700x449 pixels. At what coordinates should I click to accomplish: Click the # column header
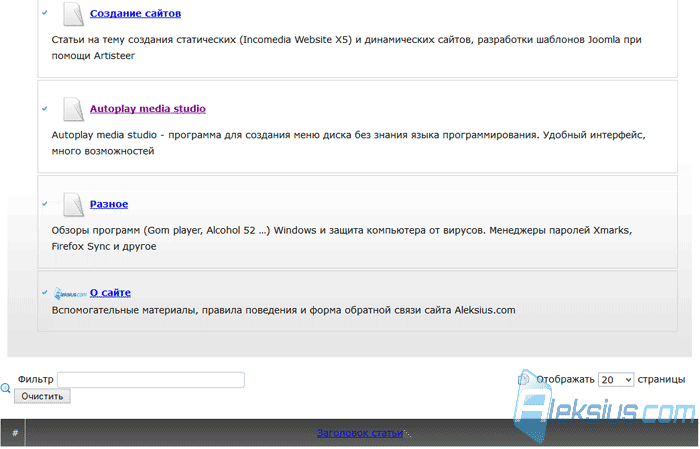15,433
